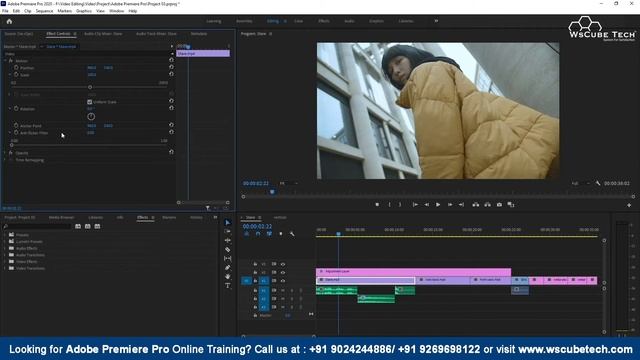Collapse the Motion effect group
Screen dimensions: 640x360
[5, 60]
